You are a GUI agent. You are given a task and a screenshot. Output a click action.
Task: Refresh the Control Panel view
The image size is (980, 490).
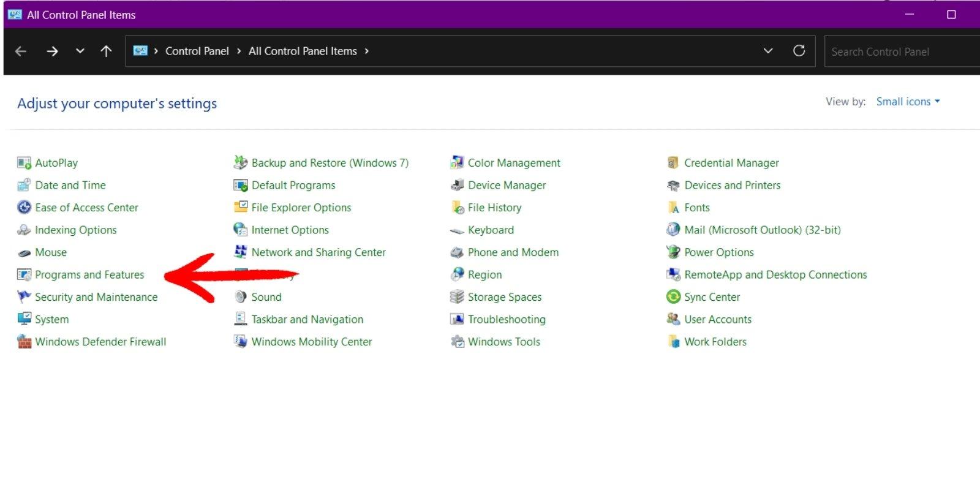pyautogui.click(x=799, y=51)
